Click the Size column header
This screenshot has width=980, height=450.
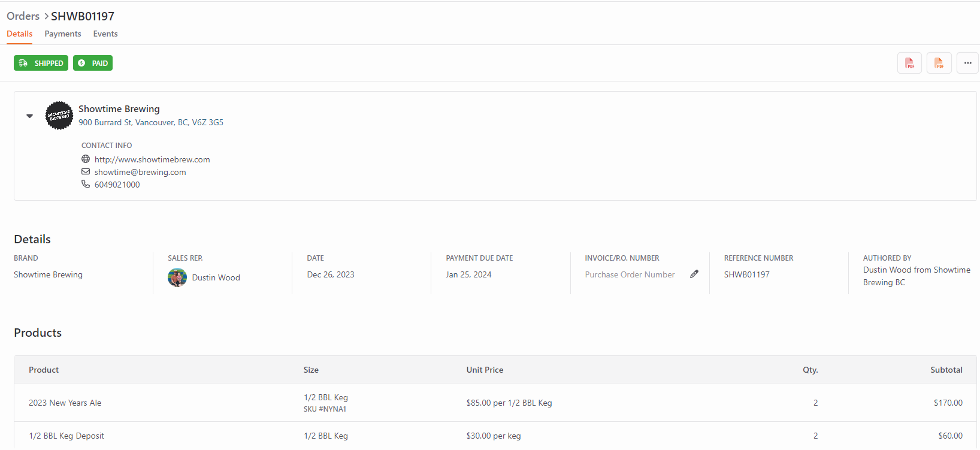pyautogui.click(x=311, y=370)
